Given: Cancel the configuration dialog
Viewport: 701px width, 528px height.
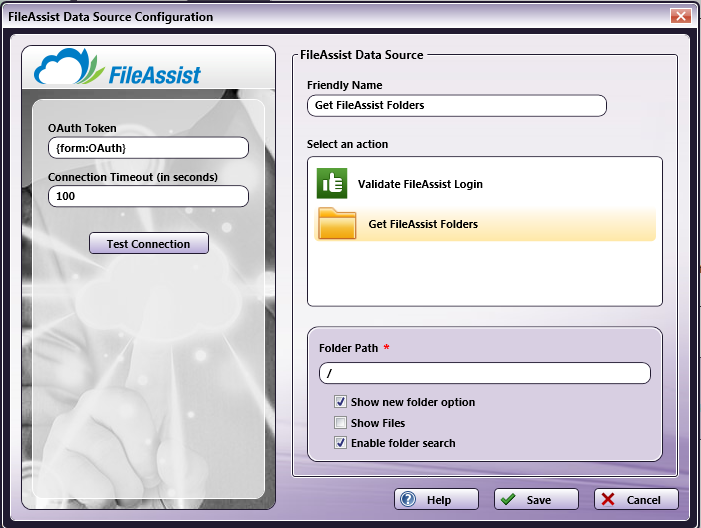Looking at the screenshot, I should click(636, 499).
